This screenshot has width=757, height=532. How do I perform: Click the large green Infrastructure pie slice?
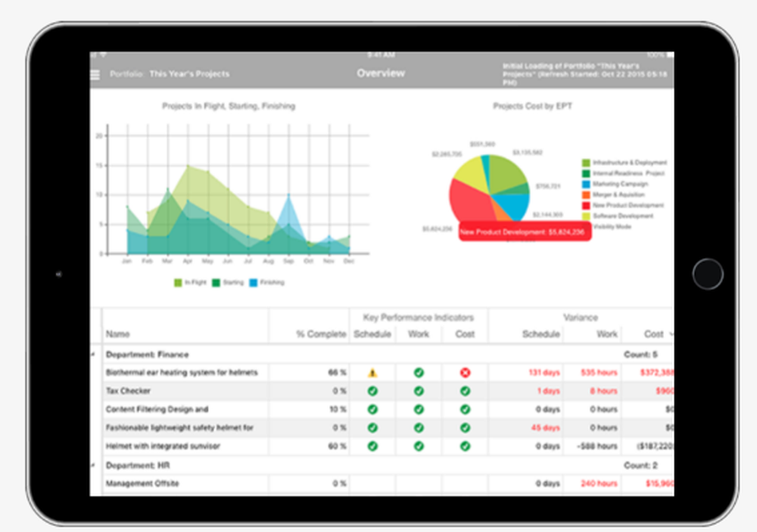tap(506, 173)
